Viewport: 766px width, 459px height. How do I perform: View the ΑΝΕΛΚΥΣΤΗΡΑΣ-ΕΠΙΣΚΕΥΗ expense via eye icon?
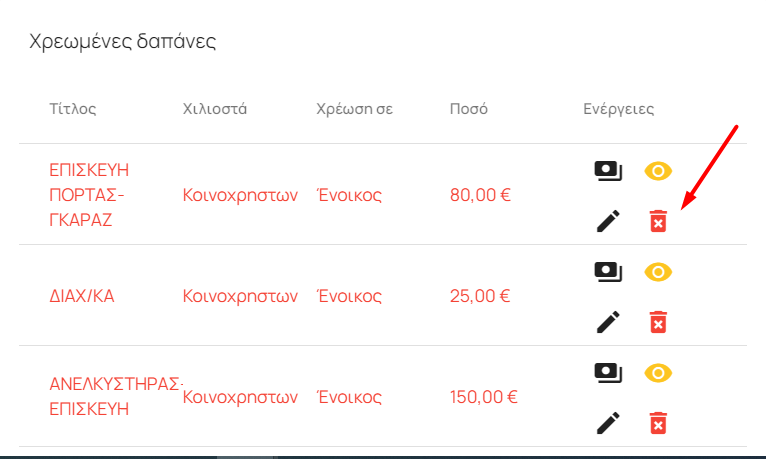click(x=658, y=373)
